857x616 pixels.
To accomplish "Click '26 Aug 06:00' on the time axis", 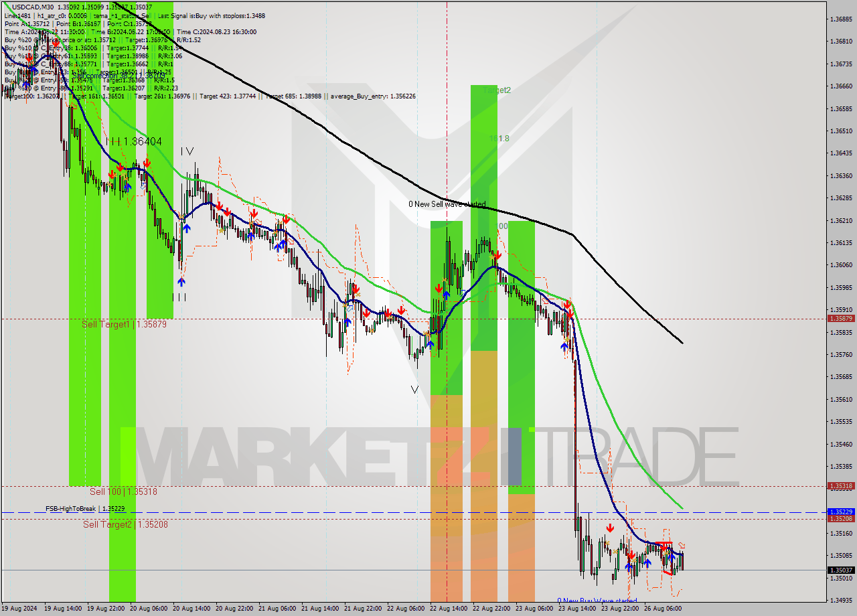I will click(661, 609).
